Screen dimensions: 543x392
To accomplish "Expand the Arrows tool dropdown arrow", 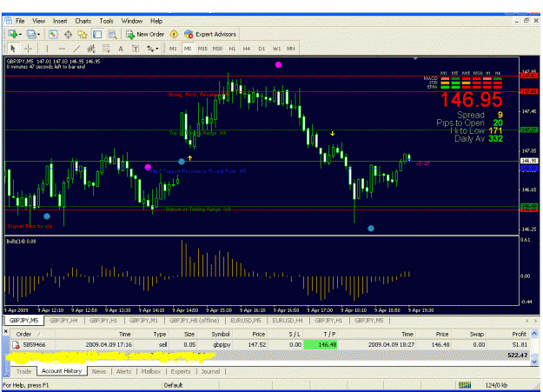I will click(x=157, y=49).
